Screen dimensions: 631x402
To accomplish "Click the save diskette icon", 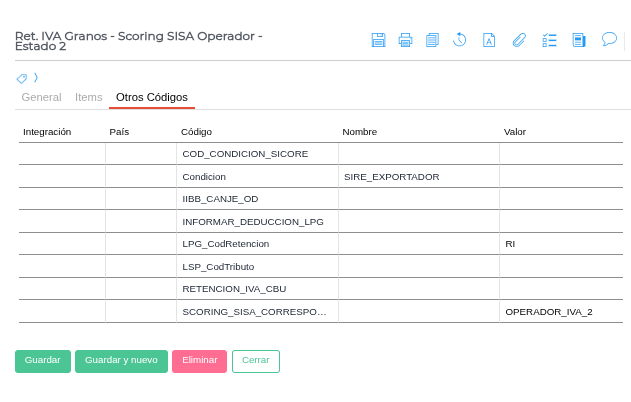I will [x=378, y=40].
